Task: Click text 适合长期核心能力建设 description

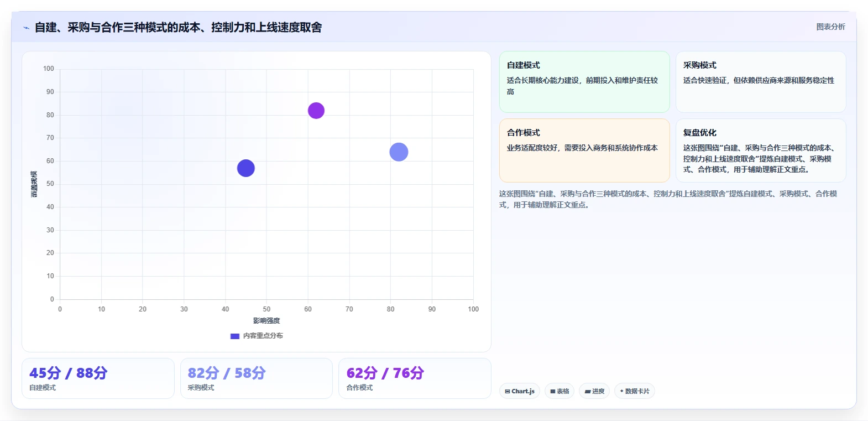Action: click(582, 86)
